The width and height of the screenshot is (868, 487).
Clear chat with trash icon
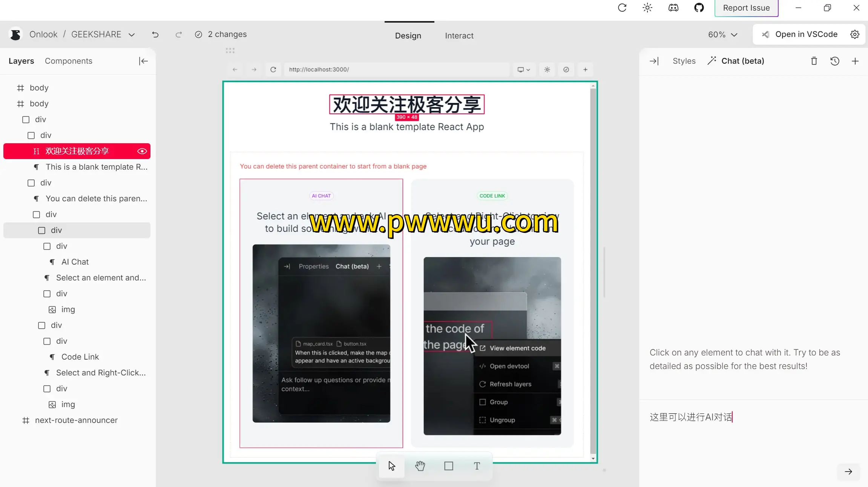(x=814, y=61)
